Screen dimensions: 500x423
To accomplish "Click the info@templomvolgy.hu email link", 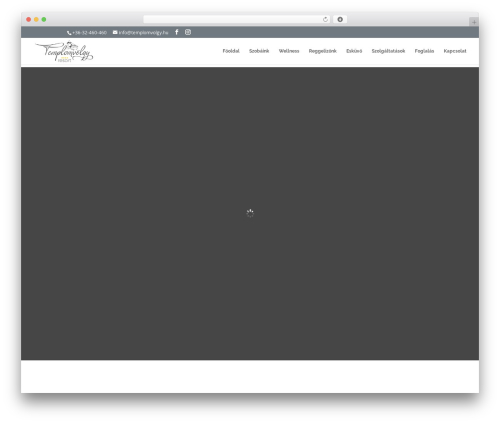I will 140,32.
